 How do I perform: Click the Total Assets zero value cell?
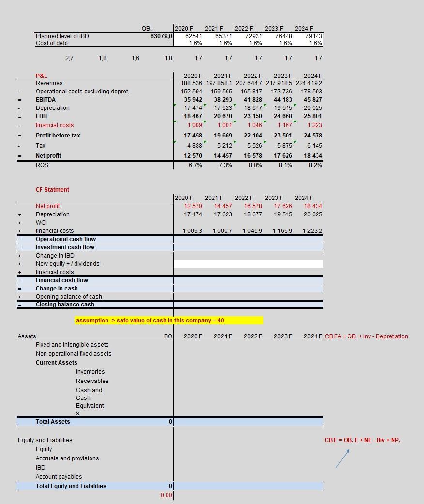click(x=168, y=421)
